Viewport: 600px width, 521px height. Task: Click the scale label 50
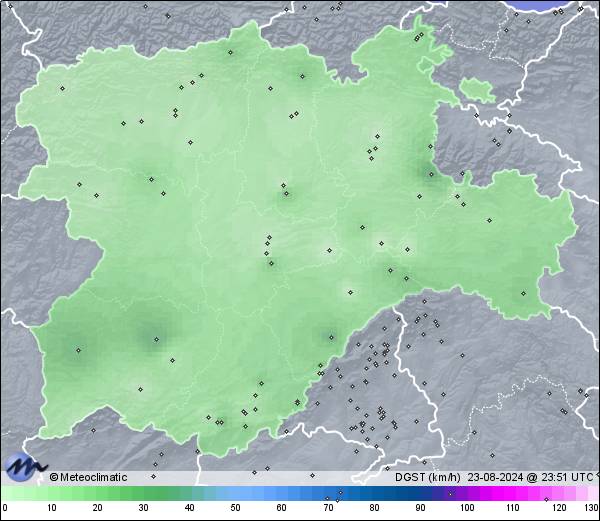coord(235,508)
